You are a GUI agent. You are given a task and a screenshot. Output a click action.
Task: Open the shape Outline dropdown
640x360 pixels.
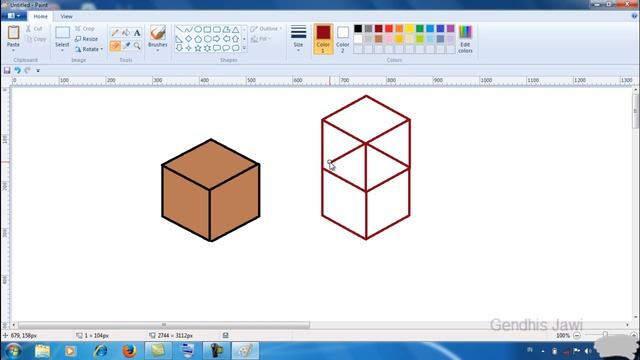coord(266,29)
